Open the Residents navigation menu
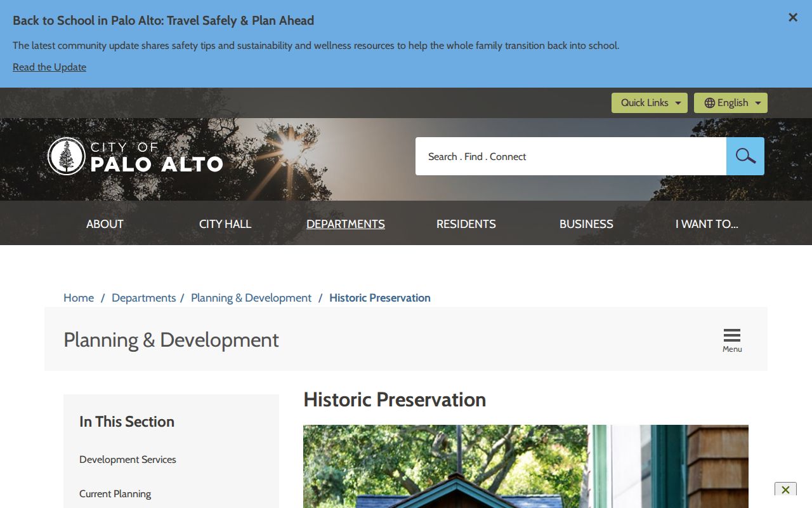Image resolution: width=812 pixels, height=508 pixels. [466, 224]
